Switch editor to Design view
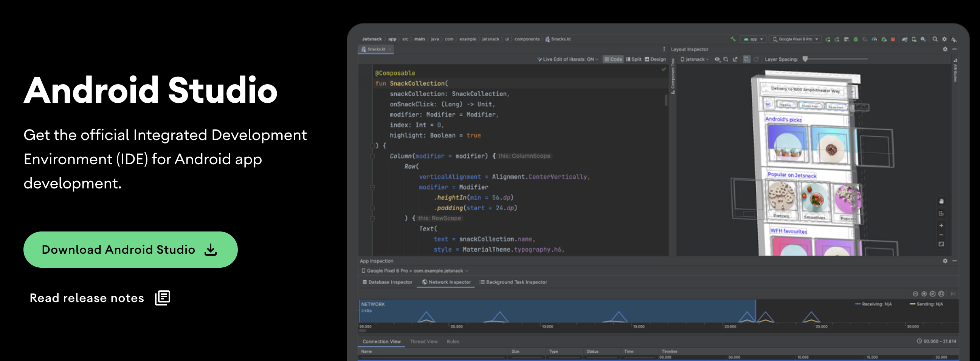 click(x=656, y=59)
